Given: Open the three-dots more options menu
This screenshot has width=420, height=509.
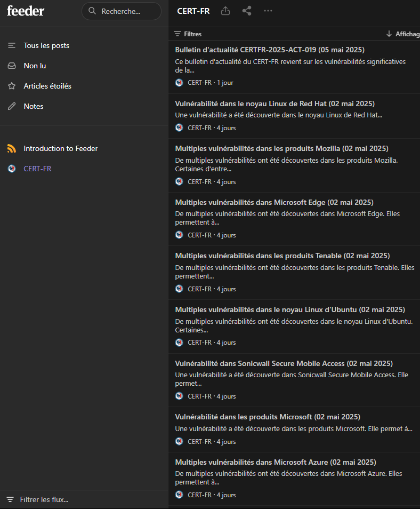Looking at the screenshot, I should pos(268,11).
